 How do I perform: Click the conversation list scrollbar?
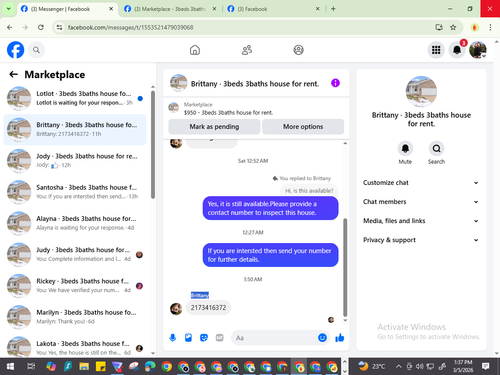pos(153,145)
